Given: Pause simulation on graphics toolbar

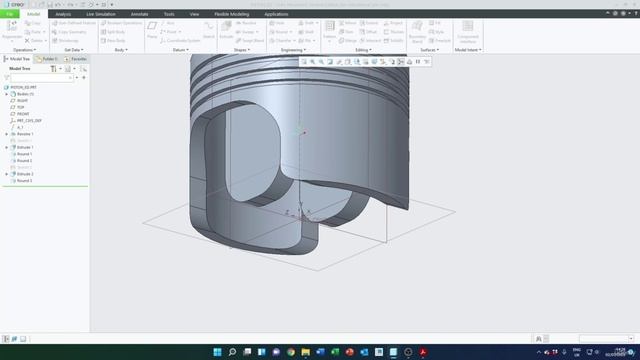Looking at the screenshot, I should tap(418, 62).
